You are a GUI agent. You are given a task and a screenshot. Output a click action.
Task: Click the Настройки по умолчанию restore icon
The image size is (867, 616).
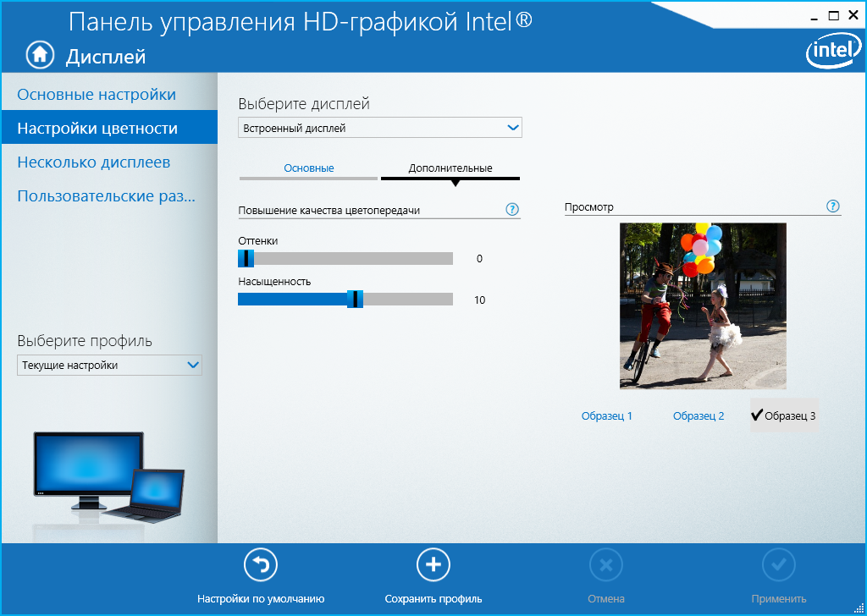[x=261, y=564]
